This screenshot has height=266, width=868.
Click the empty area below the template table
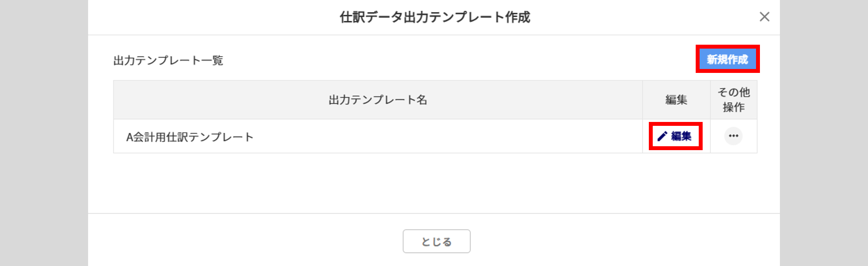434,182
